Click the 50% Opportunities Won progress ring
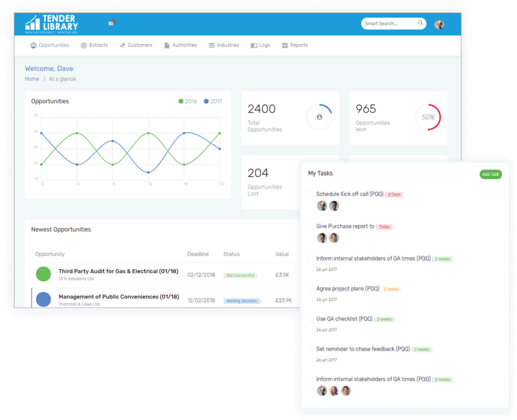This screenshot has height=420, width=517. (428, 117)
